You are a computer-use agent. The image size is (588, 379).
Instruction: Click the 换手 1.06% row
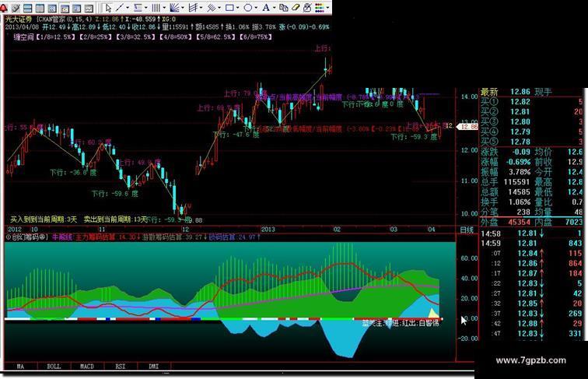[506, 202]
